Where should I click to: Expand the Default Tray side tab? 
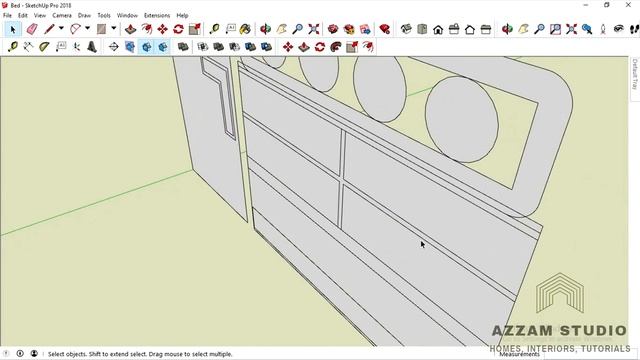635,74
